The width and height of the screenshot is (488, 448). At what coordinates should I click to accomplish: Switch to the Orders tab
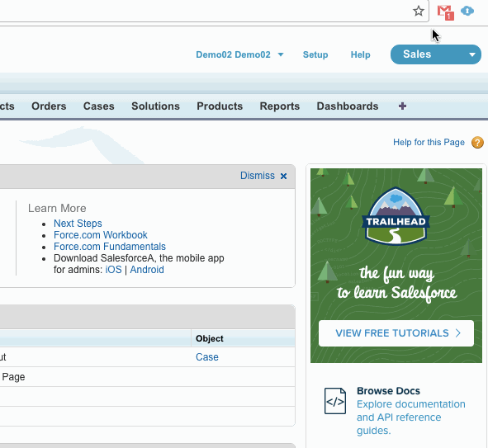coord(49,106)
